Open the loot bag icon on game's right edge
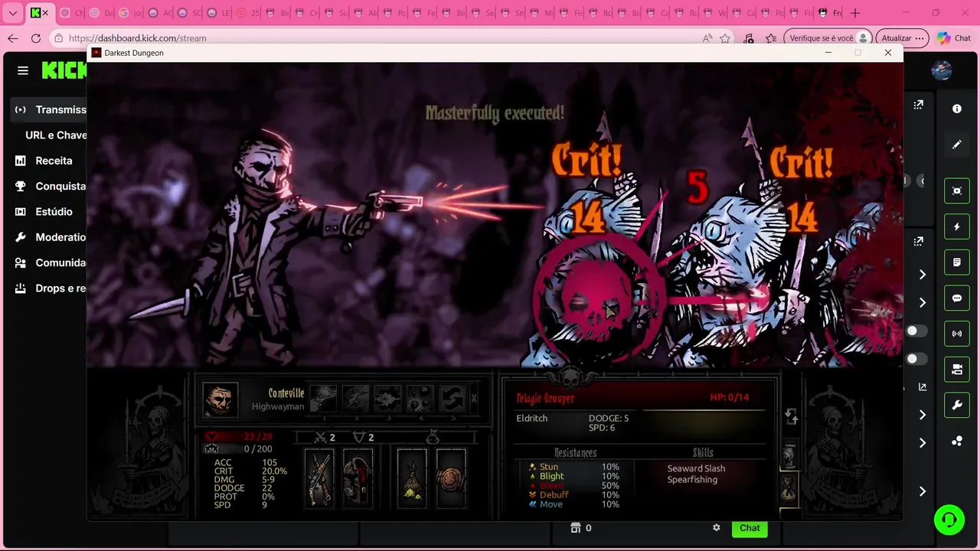The image size is (980, 551). 789,488
